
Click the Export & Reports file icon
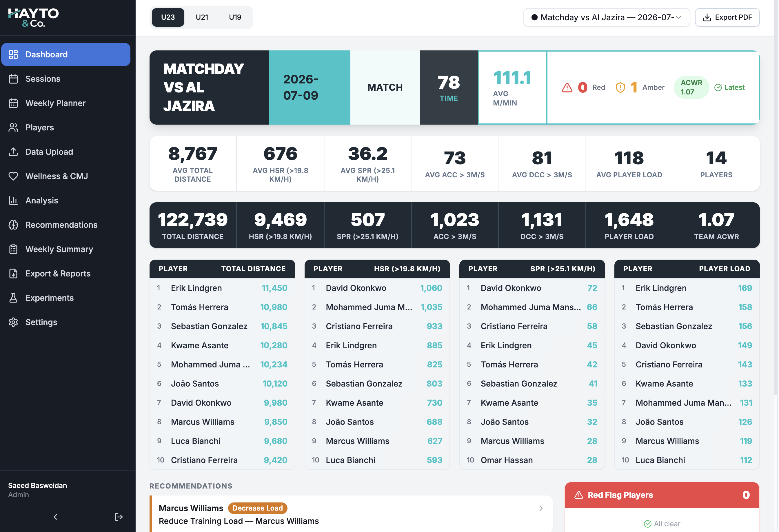(x=13, y=274)
